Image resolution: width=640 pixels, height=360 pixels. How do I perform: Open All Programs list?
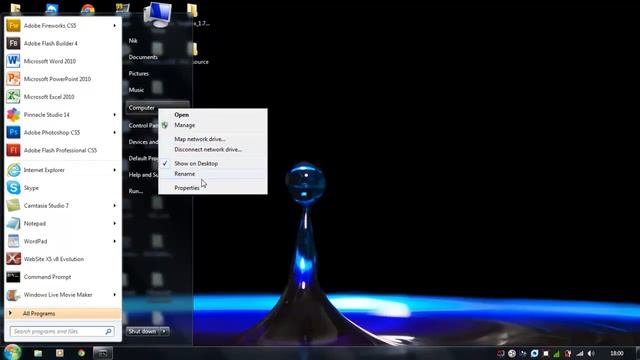(64, 313)
